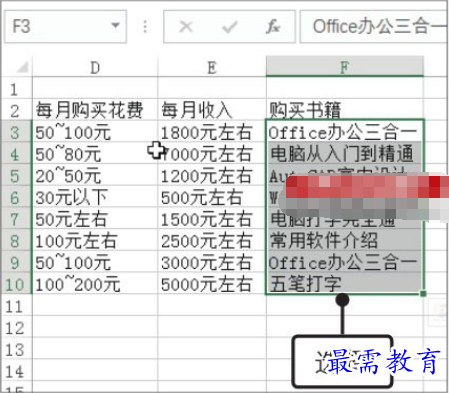This screenshot has width=449, height=393.
Task: Click the cell 五笔打字
Action: [x=345, y=284]
